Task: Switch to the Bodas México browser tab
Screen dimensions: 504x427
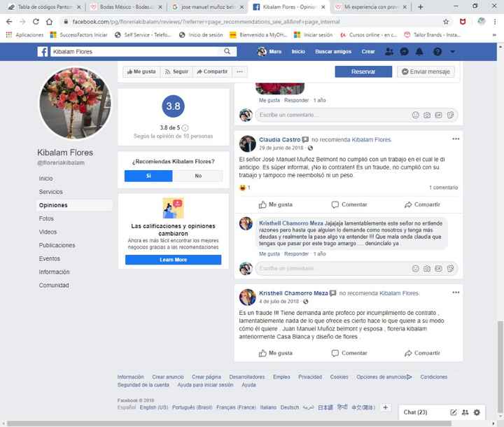Action: (127, 7)
